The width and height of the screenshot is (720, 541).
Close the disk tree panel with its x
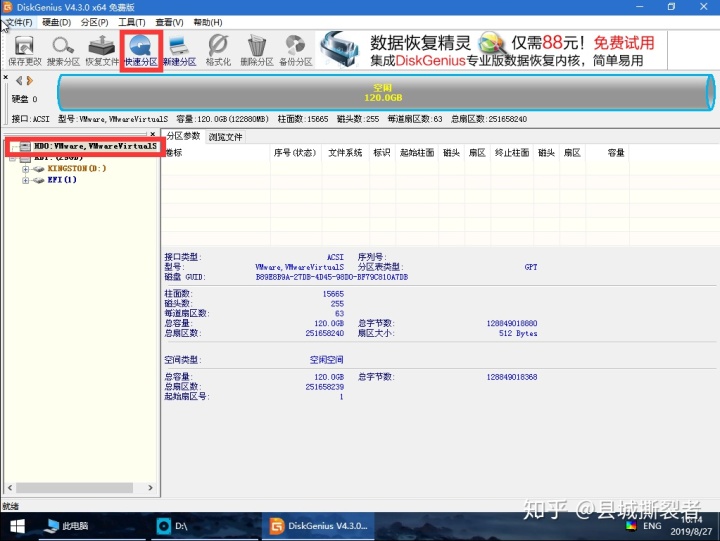(x=152, y=134)
